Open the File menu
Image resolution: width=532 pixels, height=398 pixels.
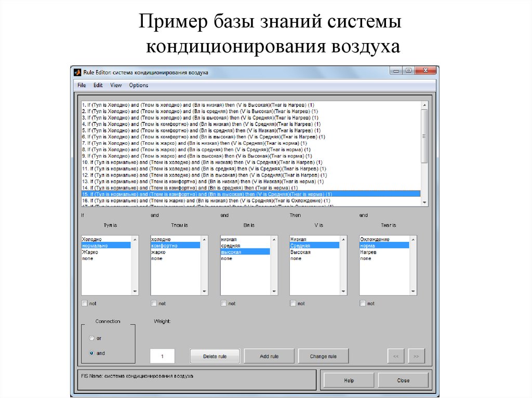coord(82,85)
